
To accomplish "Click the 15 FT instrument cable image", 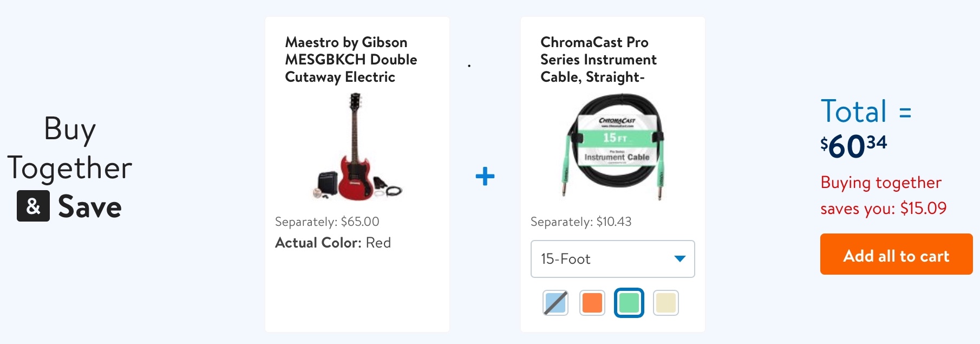I will [x=616, y=147].
